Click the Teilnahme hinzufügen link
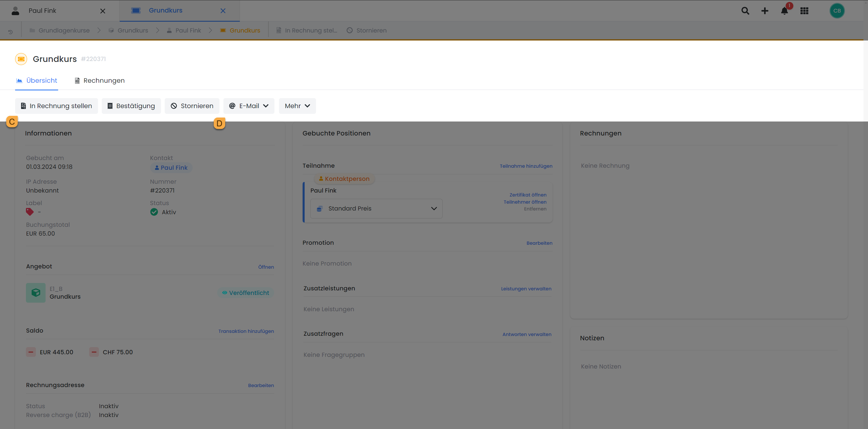The image size is (868, 429). coord(526,166)
